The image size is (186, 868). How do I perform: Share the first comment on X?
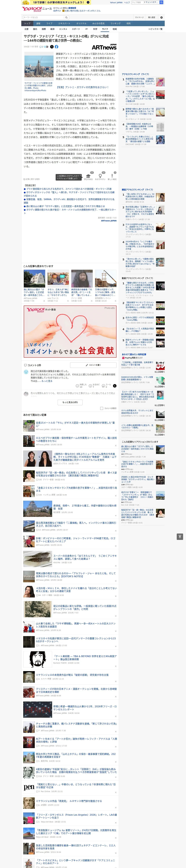[114, 386]
